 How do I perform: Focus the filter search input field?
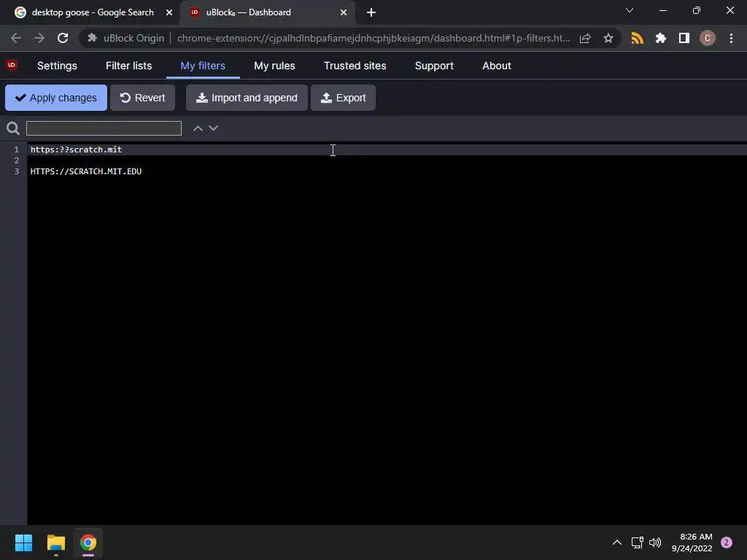(104, 128)
